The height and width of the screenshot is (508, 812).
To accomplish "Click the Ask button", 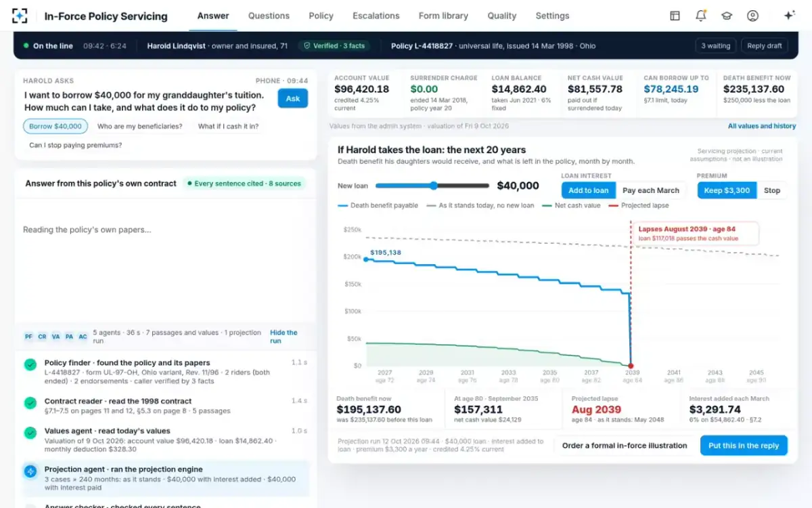I will click(x=293, y=98).
